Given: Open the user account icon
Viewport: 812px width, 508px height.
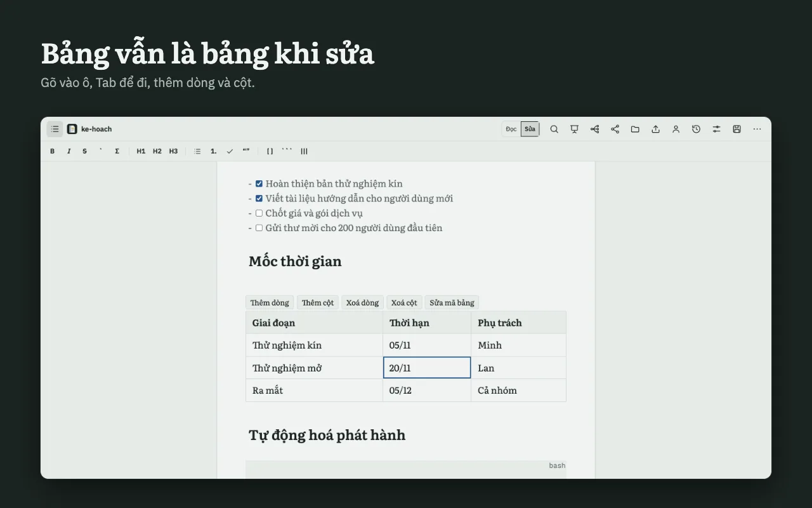Looking at the screenshot, I should click(x=676, y=129).
